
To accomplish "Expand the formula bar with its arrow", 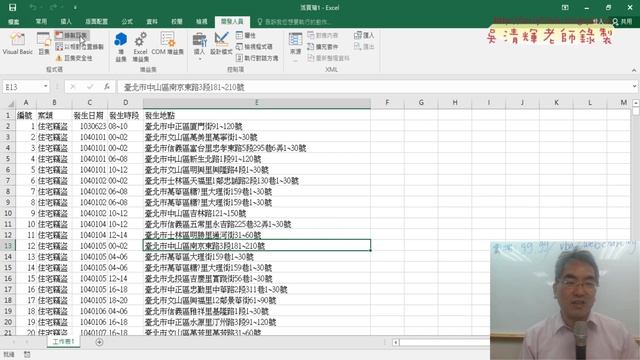I will point(634,87).
